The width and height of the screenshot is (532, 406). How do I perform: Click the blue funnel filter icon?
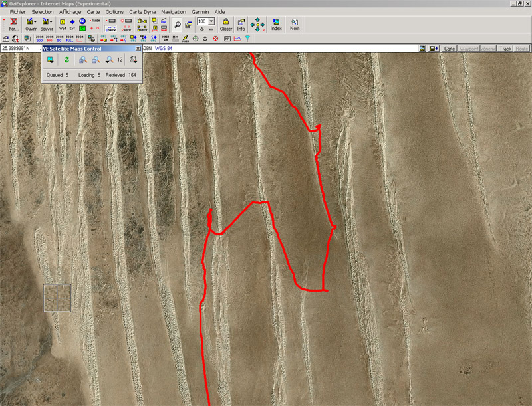pyautogui.click(x=247, y=39)
